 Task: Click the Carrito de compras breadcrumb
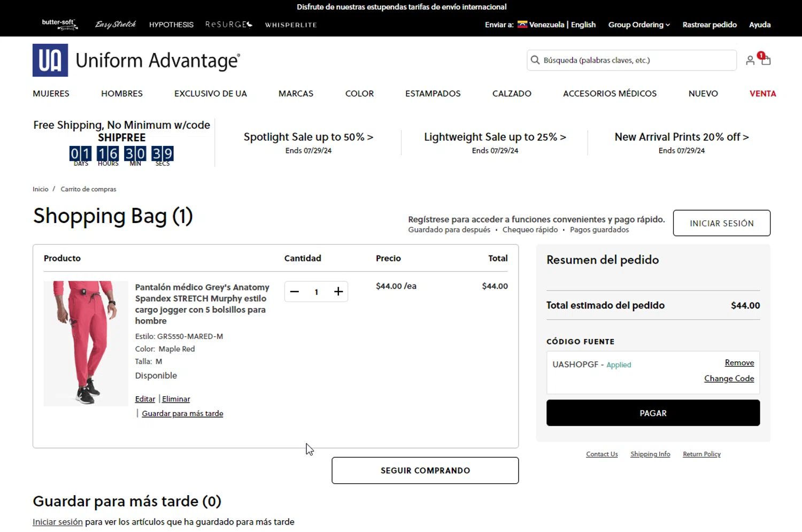(x=88, y=189)
